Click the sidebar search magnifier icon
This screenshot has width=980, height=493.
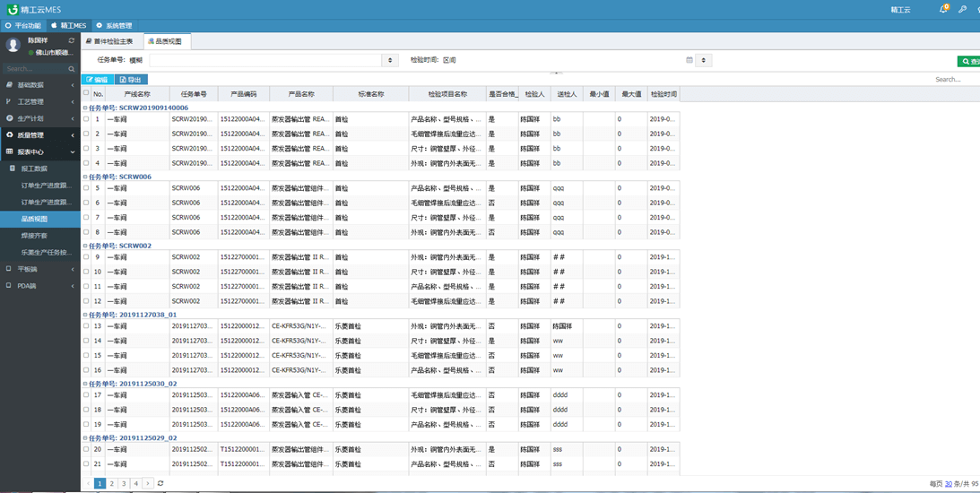point(72,69)
